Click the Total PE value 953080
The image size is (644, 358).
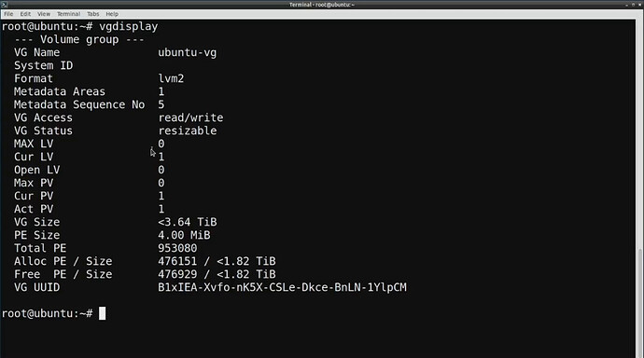(x=177, y=248)
